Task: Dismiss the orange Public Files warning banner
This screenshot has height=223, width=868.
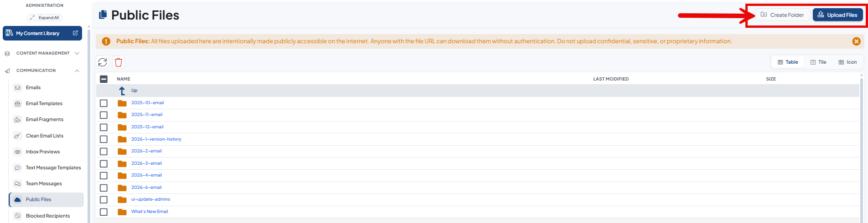Action: click(856, 41)
